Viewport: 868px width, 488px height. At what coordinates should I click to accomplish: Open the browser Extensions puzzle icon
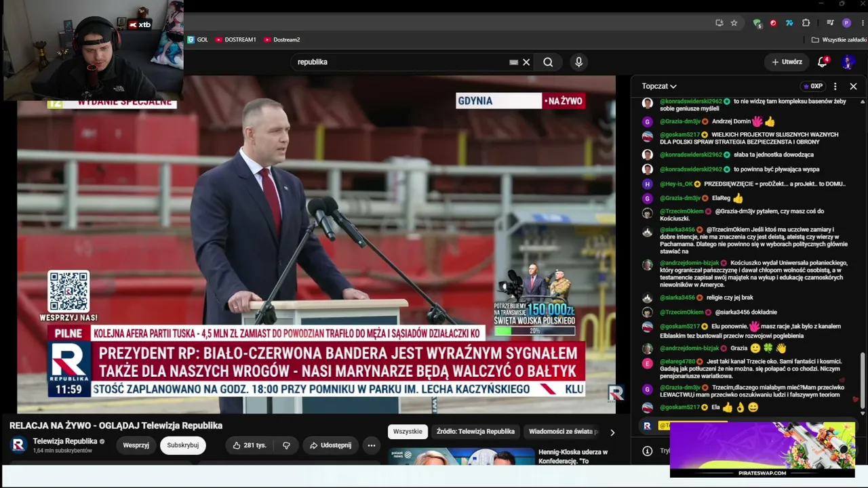click(x=806, y=23)
